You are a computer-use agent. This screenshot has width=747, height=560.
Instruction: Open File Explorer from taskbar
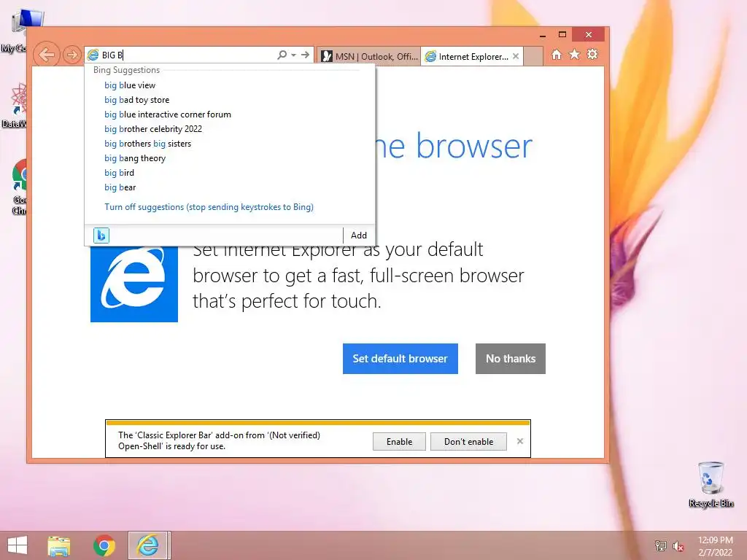(58, 545)
